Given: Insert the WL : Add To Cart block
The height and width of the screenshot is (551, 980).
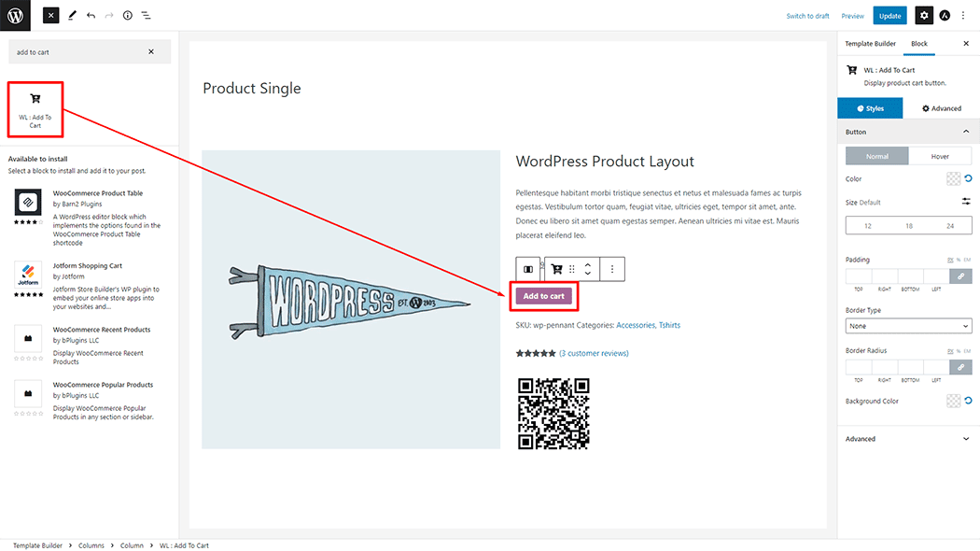Looking at the screenshot, I should tap(35, 108).
